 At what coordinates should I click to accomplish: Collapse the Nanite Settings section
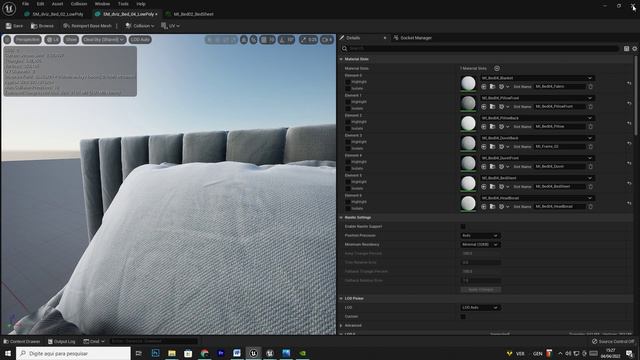341,218
